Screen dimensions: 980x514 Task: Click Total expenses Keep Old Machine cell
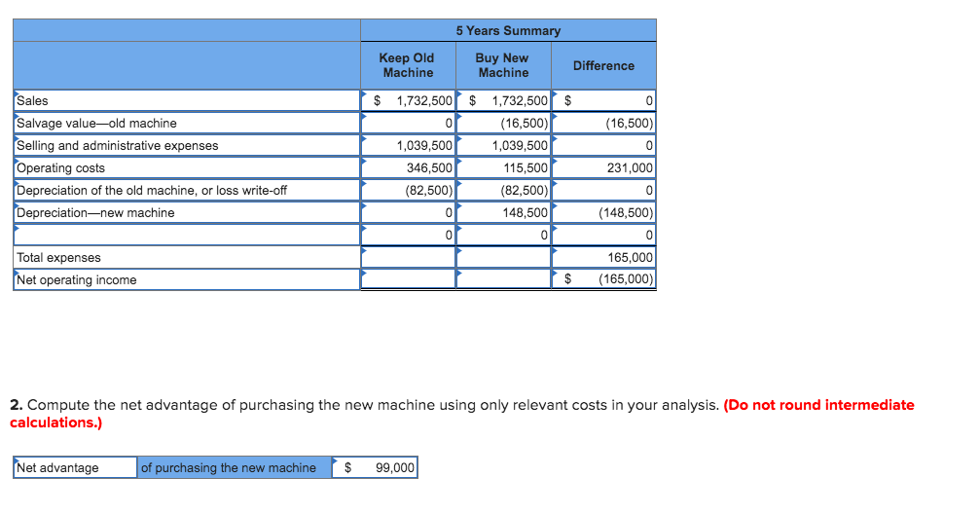(408, 258)
